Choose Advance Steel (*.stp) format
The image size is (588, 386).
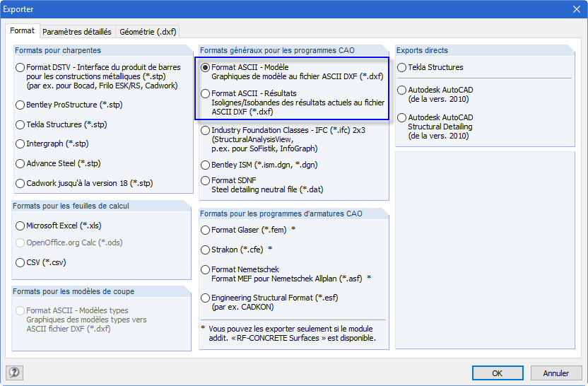(20, 163)
